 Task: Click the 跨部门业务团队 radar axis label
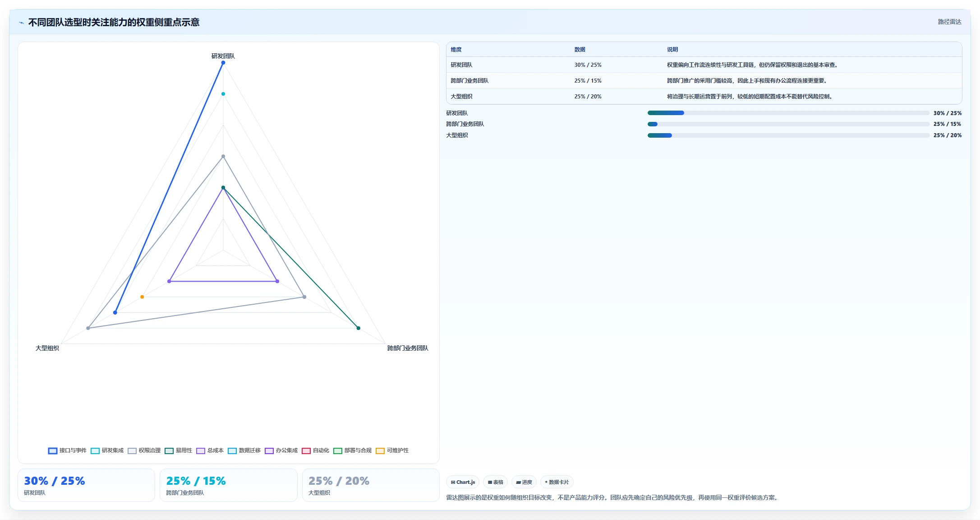pyautogui.click(x=408, y=348)
